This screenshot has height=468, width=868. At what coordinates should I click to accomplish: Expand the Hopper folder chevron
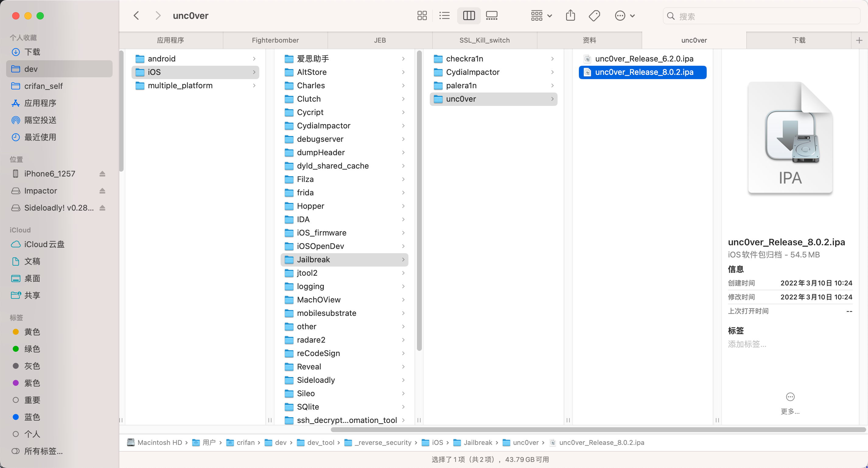click(x=403, y=206)
